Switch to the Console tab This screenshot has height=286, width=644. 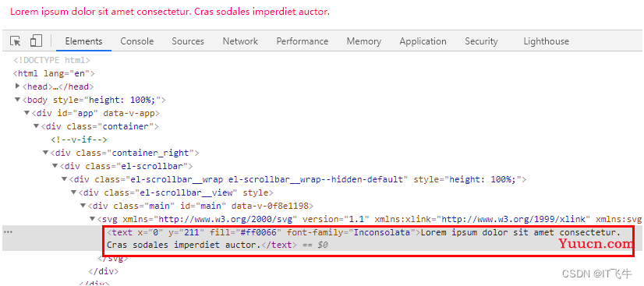click(136, 41)
